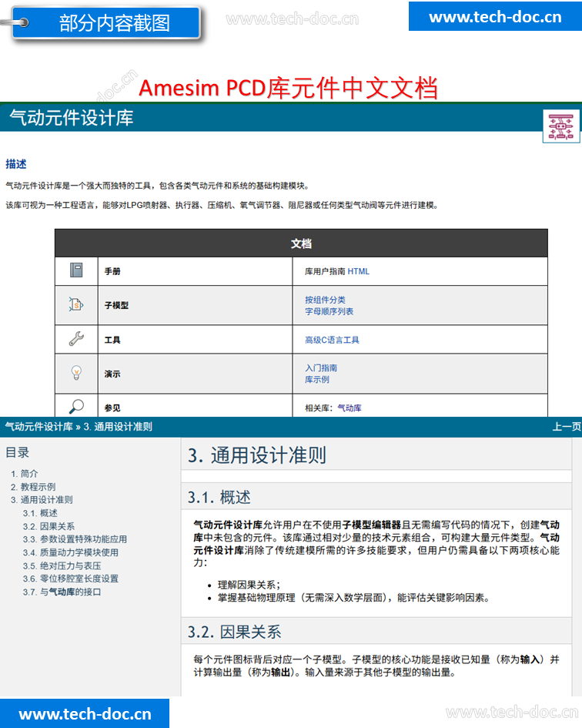Jump to 3.1. 概述 in contents

click(x=40, y=513)
